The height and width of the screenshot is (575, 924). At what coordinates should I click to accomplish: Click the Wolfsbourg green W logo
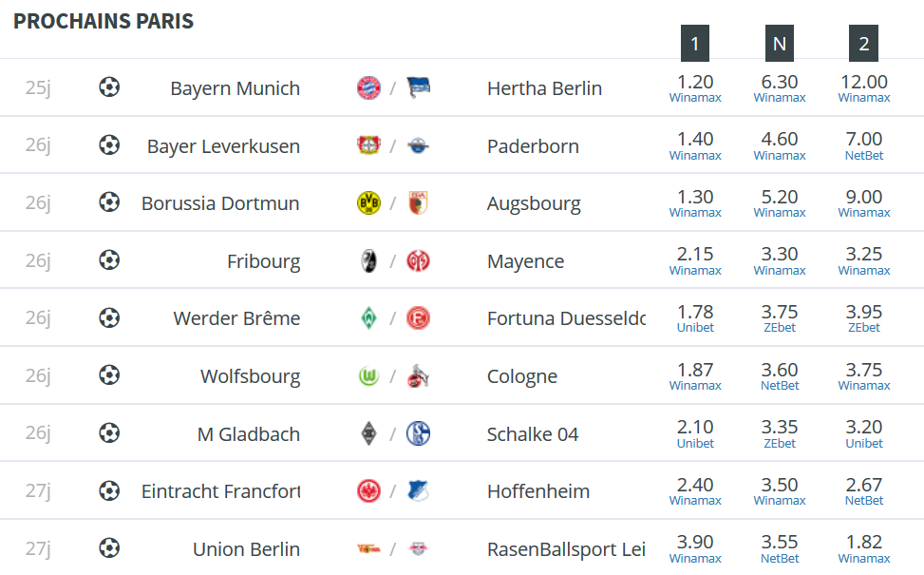[x=368, y=375]
